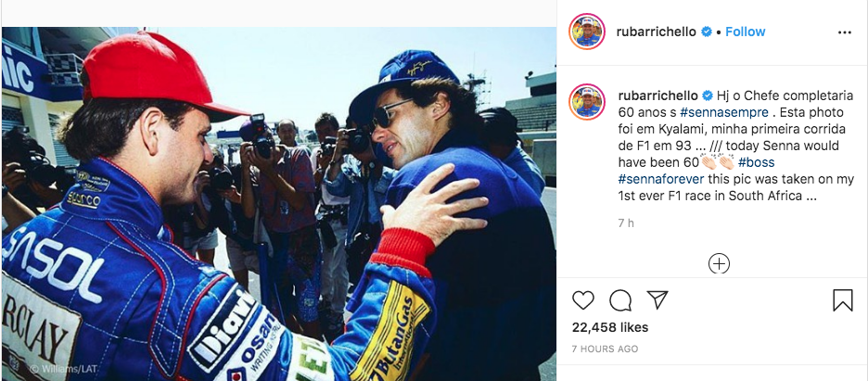
Task: Open the three-dot more options menu
Action: [844, 32]
